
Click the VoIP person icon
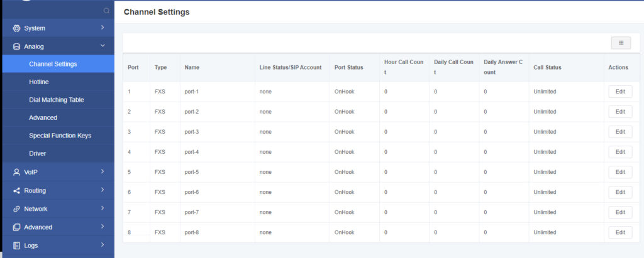pos(17,172)
